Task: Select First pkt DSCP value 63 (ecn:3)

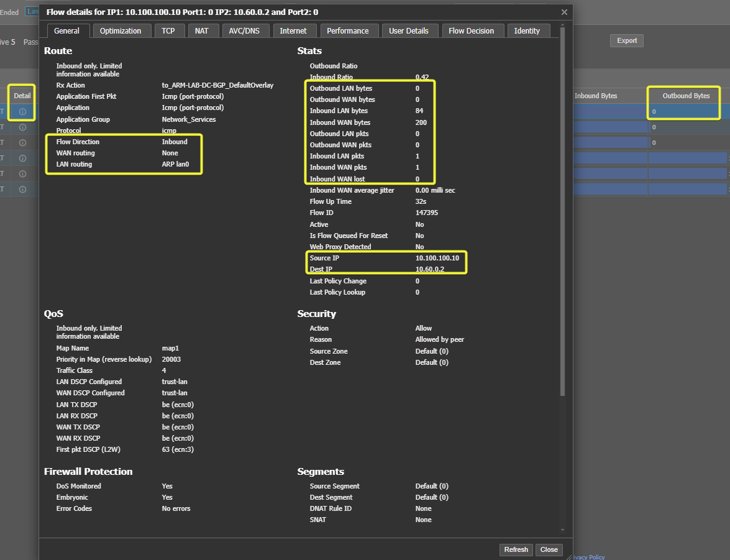Action: point(178,449)
